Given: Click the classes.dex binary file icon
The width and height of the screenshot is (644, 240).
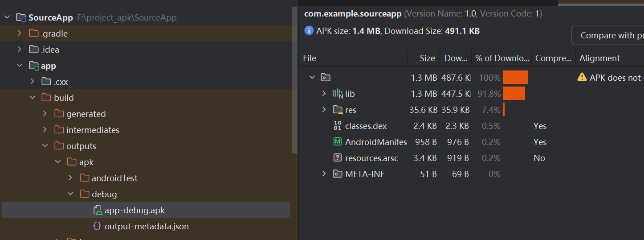Looking at the screenshot, I should 337,126.
